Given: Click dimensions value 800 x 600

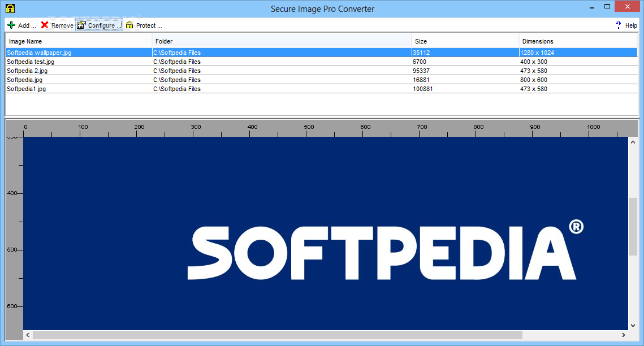Looking at the screenshot, I should (534, 80).
